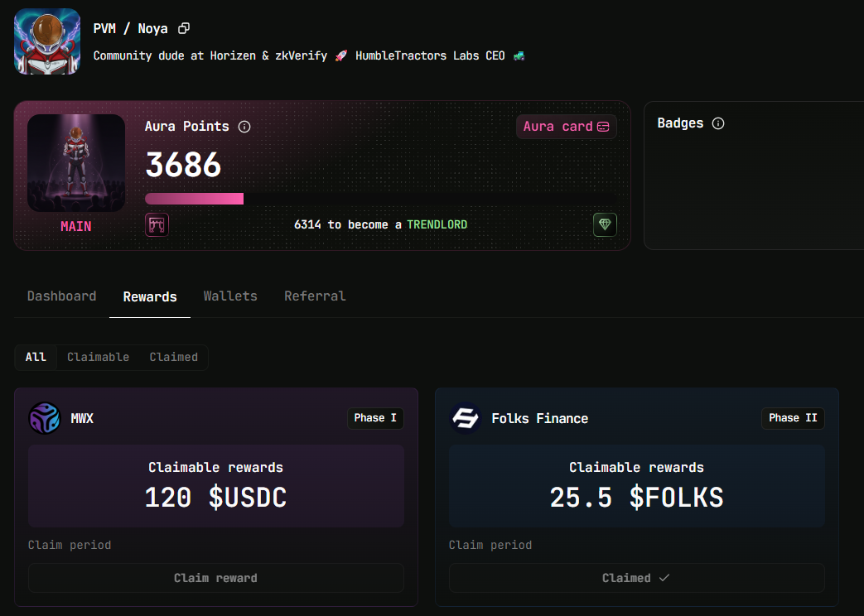Click the Claimed button on Folks Finance

(x=636, y=578)
